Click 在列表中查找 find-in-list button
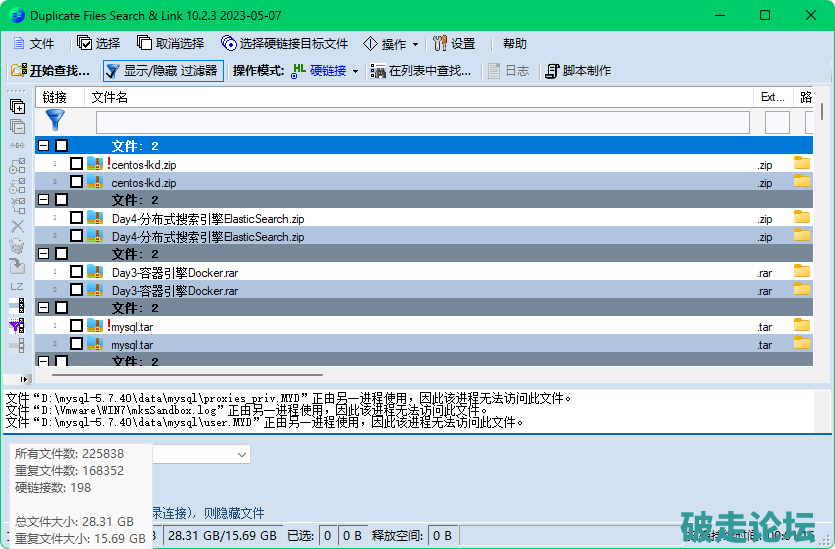 coord(421,71)
